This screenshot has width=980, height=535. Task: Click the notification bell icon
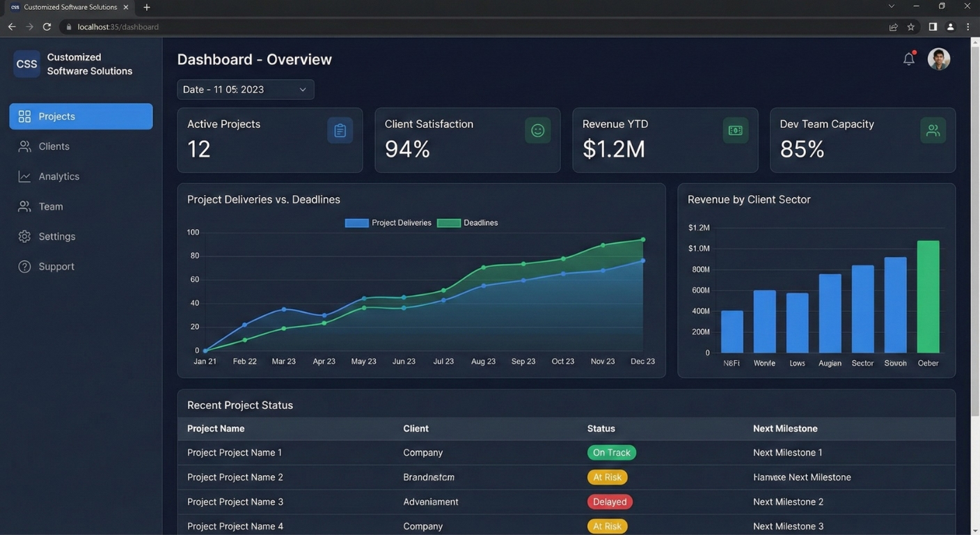coord(908,59)
